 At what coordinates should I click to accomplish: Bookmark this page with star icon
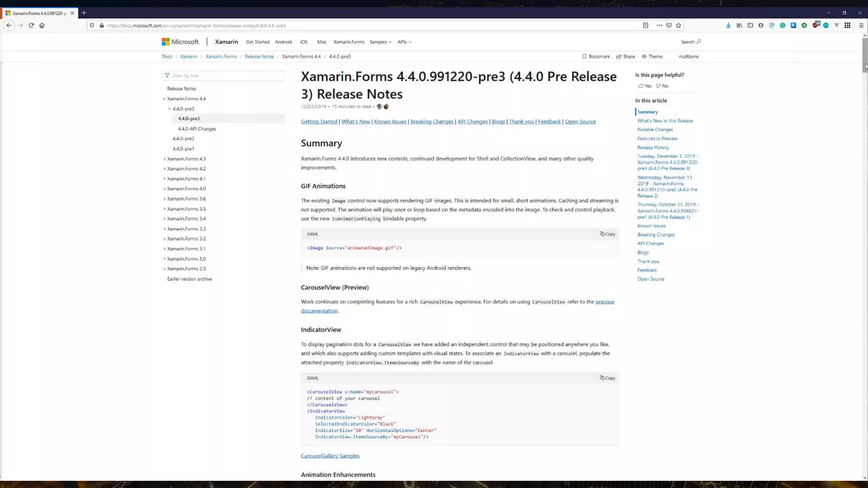(x=679, y=25)
